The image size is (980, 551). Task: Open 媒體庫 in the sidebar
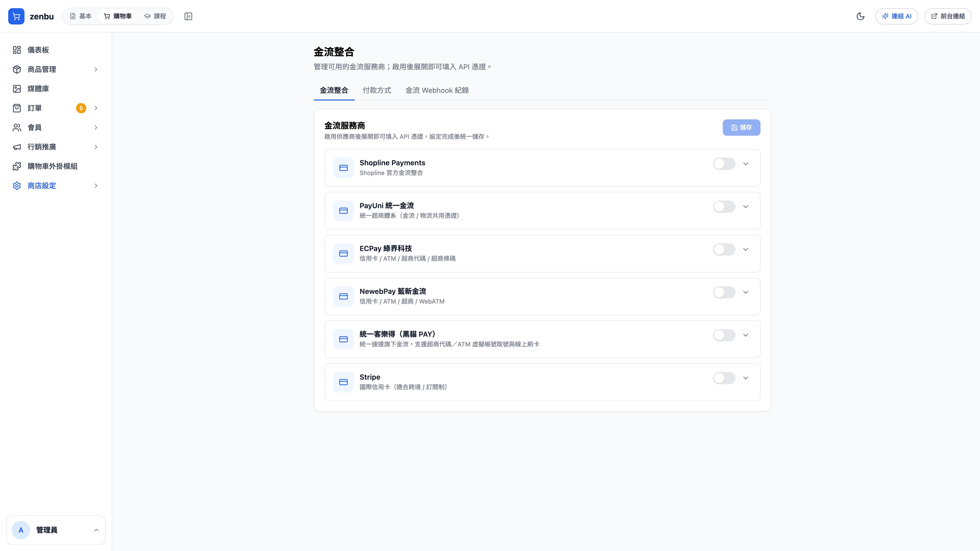point(56,89)
